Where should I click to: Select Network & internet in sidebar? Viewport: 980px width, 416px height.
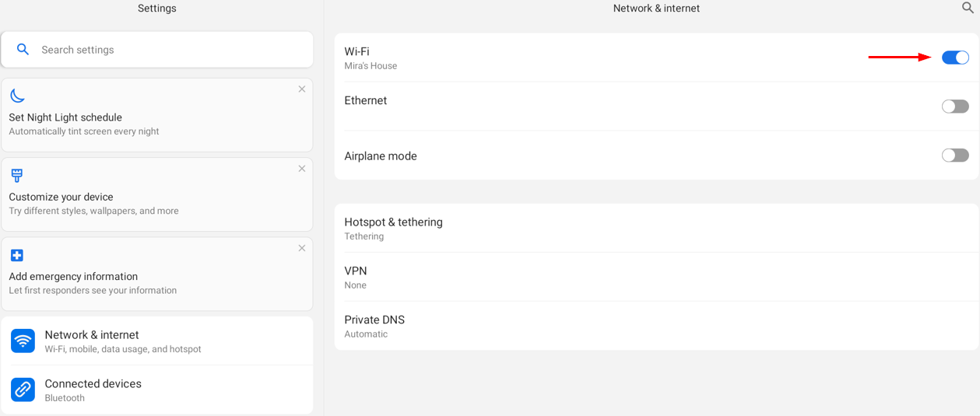coord(157,341)
